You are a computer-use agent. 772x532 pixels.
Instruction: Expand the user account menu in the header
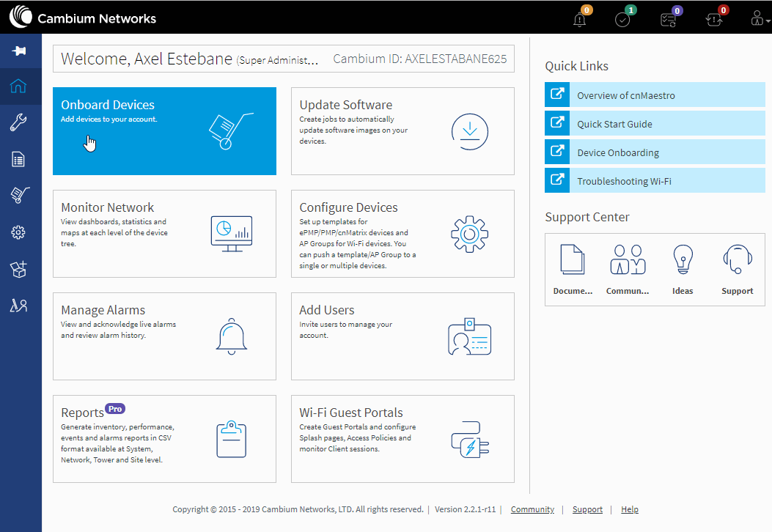coord(759,19)
